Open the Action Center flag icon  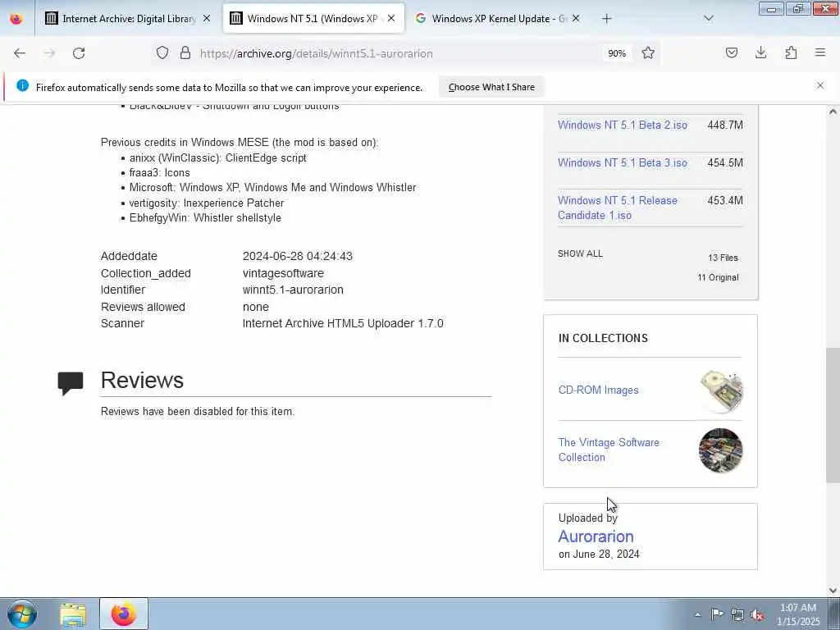(x=717, y=614)
